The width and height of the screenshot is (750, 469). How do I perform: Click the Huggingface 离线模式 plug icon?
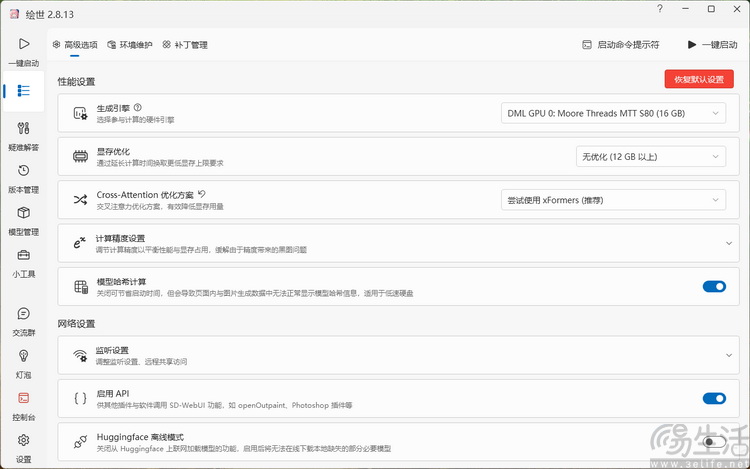(x=80, y=442)
